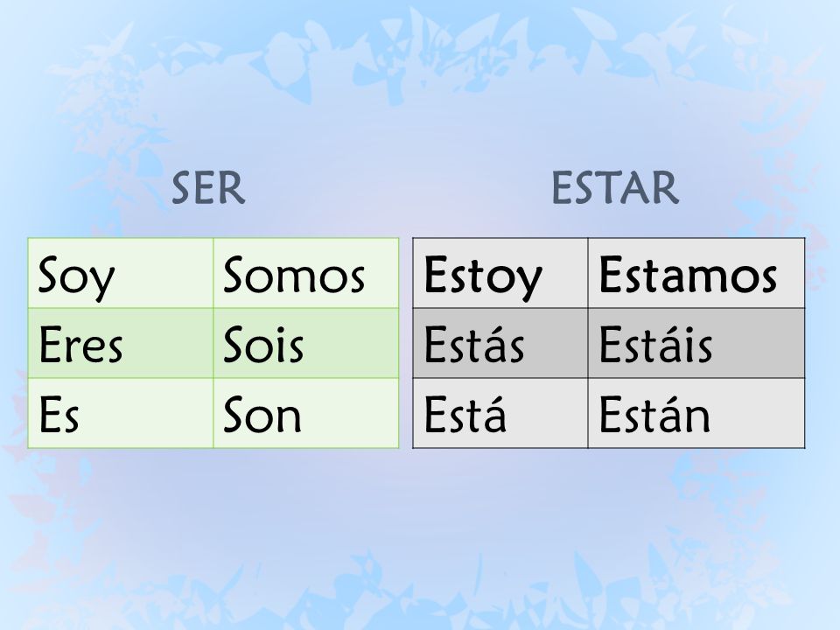The height and width of the screenshot is (630, 840).
Task: Click the SER heading
Action: pos(208,188)
